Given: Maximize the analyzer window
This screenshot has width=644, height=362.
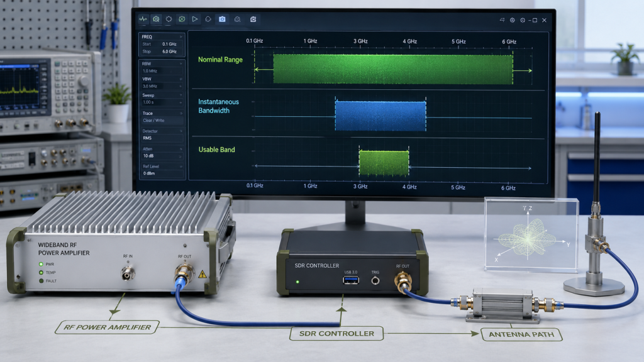Looking at the screenshot, I should click(x=535, y=20).
